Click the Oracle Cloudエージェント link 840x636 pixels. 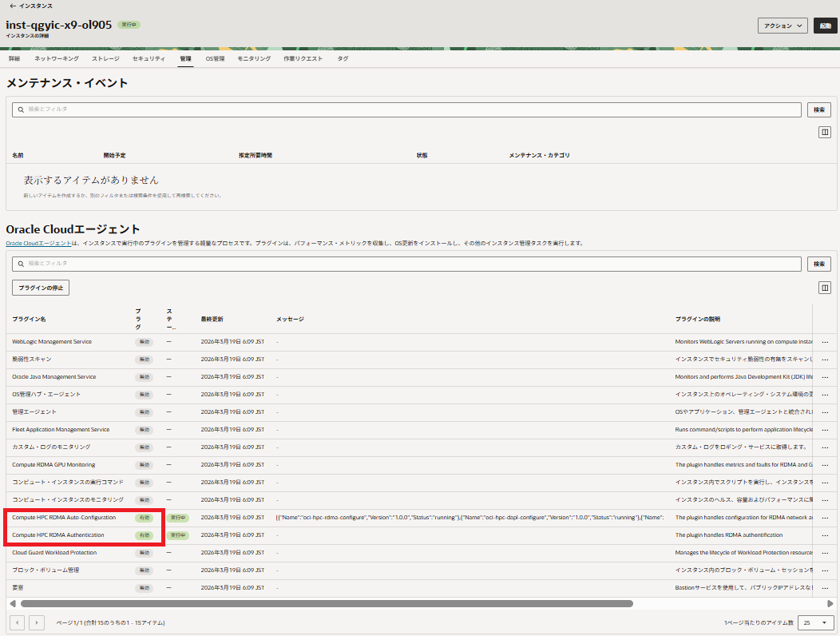tap(38, 243)
